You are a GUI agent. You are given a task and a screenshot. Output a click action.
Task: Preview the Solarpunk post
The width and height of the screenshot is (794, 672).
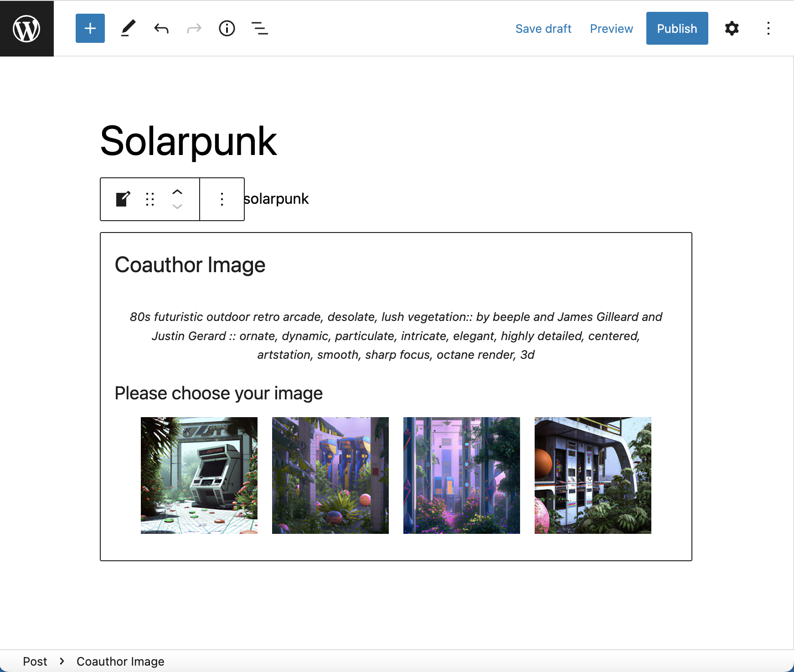pyautogui.click(x=611, y=29)
